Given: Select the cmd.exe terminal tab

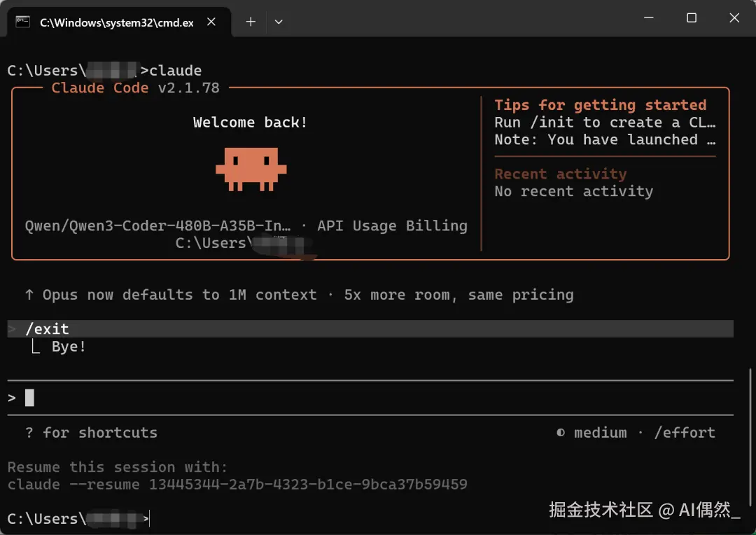Looking at the screenshot, I should pyautogui.click(x=118, y=22).
